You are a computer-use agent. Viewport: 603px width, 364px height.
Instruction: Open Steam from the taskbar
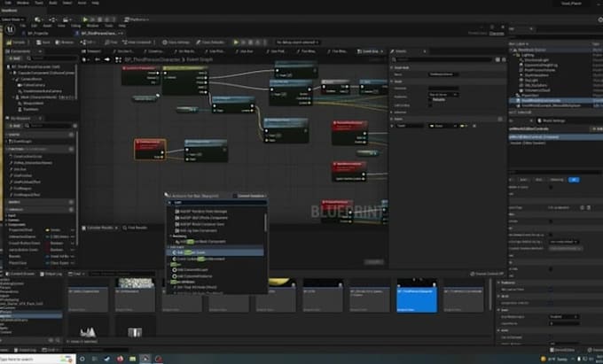click(107, 359)
